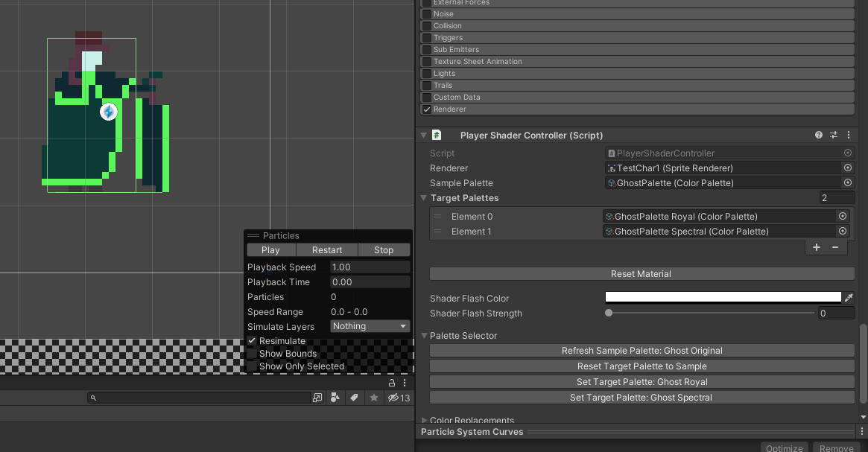
Task: Enable the Trails module checkbox
Action: [426, 86]
